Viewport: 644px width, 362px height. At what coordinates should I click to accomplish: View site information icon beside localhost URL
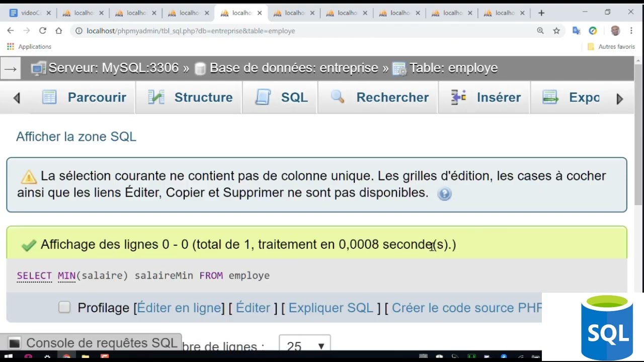(79, 31)
